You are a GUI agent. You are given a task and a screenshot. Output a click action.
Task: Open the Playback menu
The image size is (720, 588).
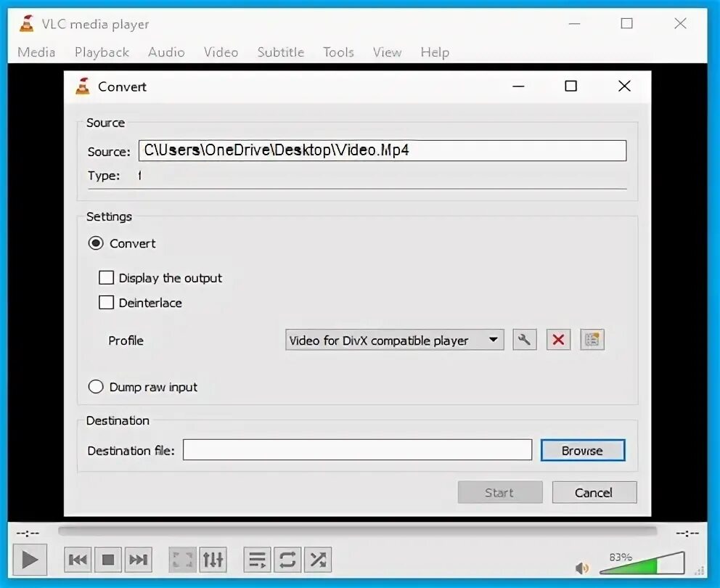tap(102, 52)
